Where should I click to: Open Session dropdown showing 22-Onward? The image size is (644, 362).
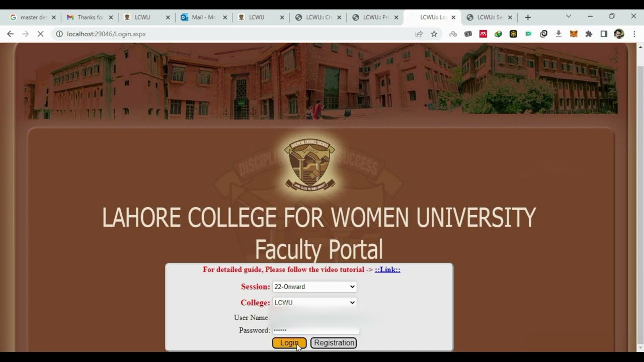tap(314, 287)
